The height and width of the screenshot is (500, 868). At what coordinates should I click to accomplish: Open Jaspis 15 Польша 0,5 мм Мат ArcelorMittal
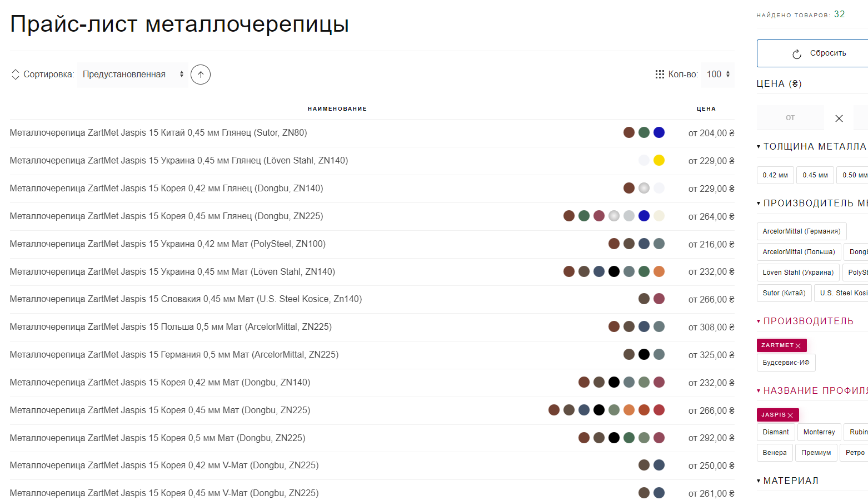tap(171, 327)
